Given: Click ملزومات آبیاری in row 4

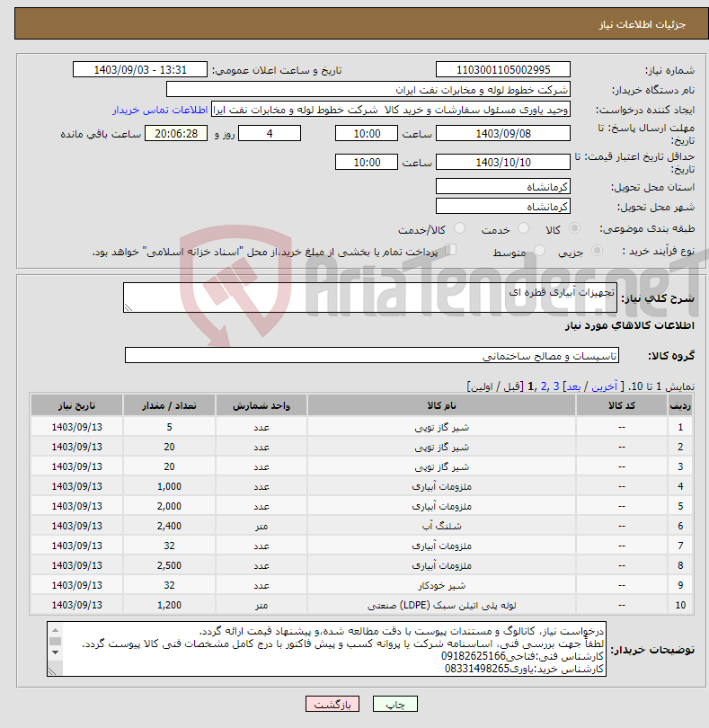Looking at the screenshot, I should 441,486.
